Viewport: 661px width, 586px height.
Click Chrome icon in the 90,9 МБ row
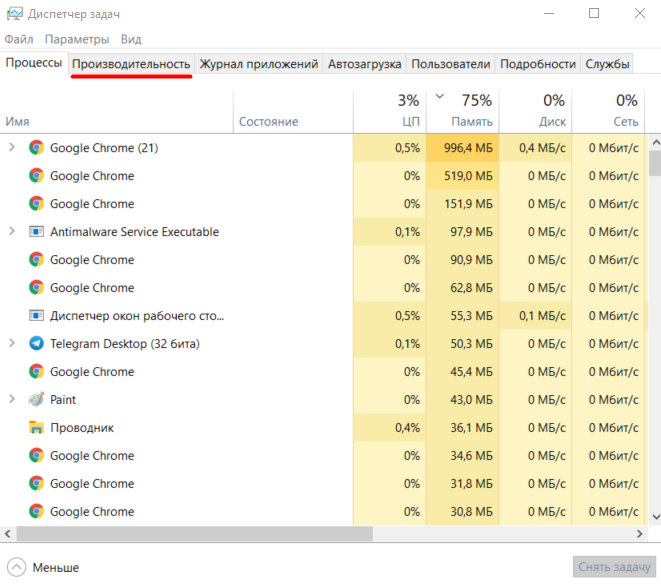36,259
